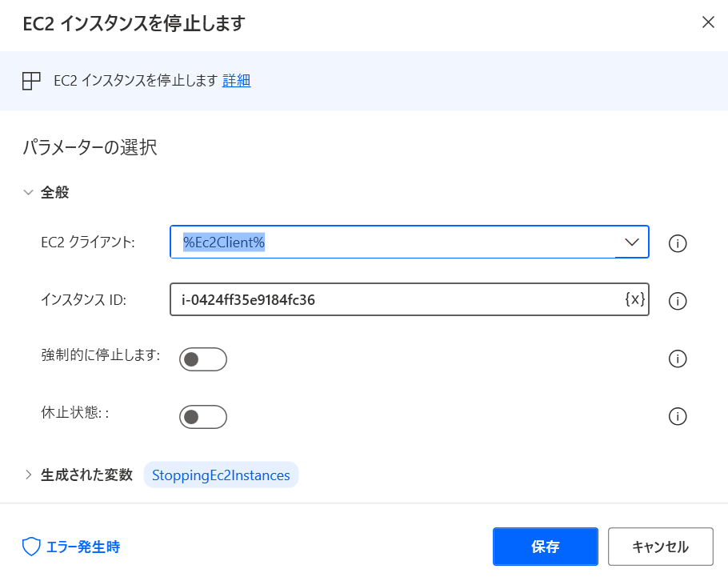The image size is (728, 581).
Task: Expand the 生成された変数 section
Action: 28,475
